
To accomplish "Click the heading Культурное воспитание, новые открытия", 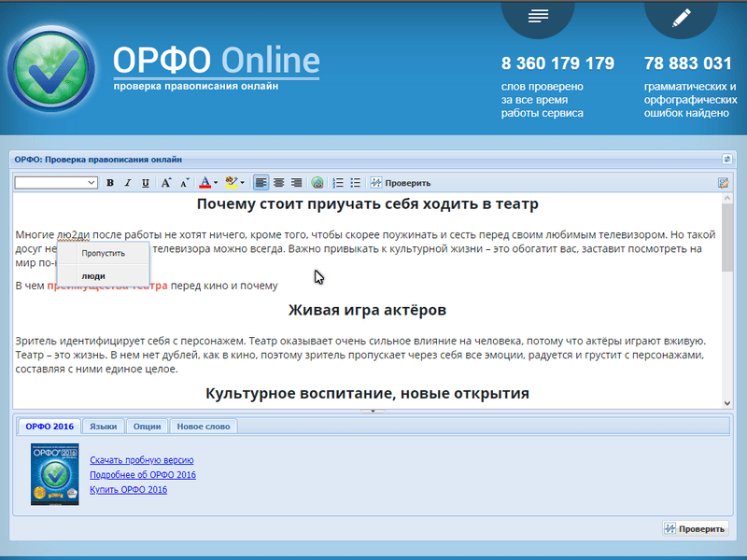I will click(x=367, y=393).
